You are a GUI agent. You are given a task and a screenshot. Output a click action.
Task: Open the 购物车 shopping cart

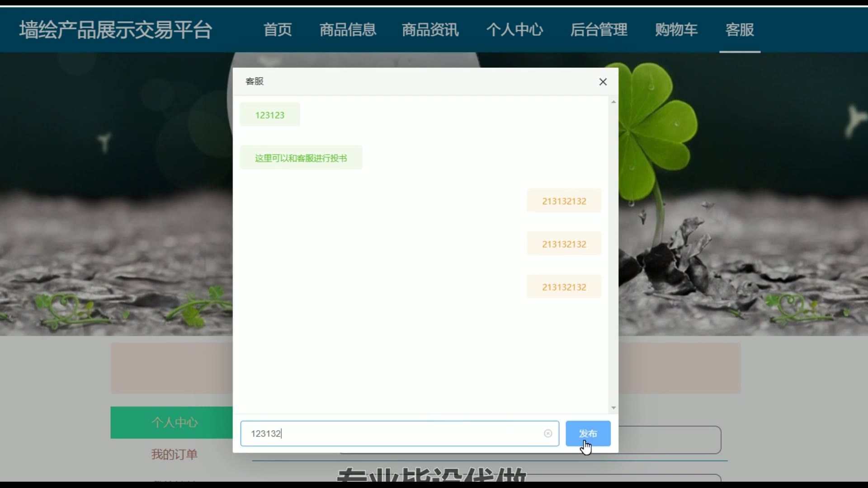676,30
